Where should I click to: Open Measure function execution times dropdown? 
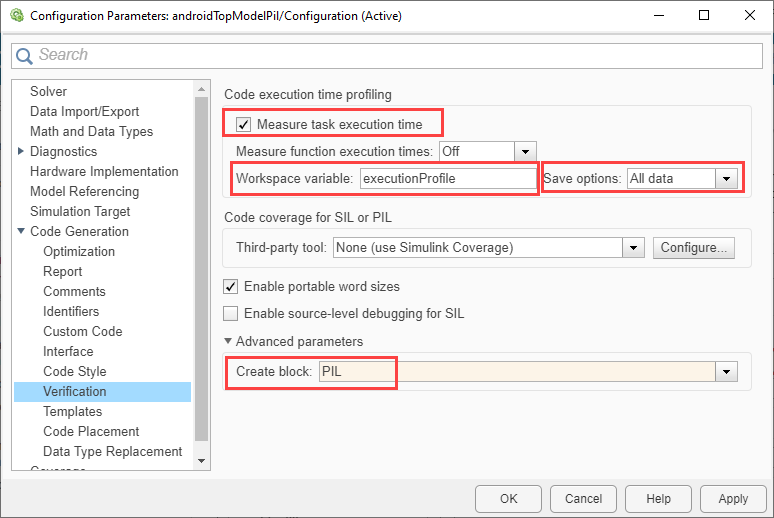525,151
